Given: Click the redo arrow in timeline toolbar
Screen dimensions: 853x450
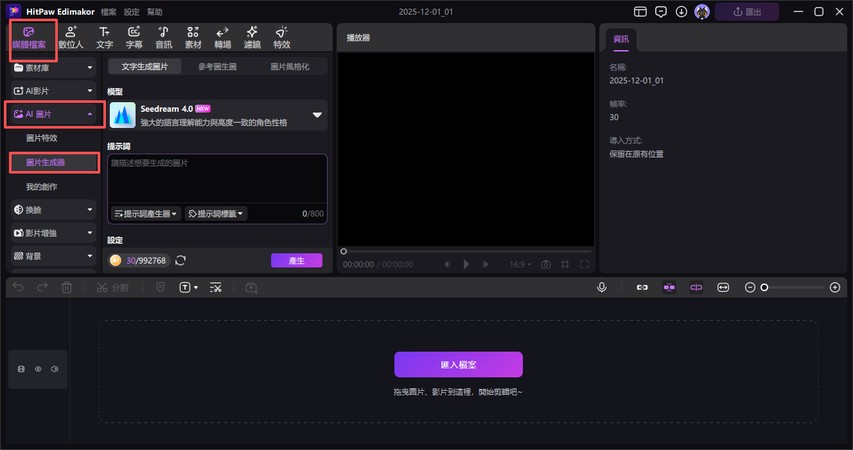Looking at the screenshot, I should coord(42,287).
